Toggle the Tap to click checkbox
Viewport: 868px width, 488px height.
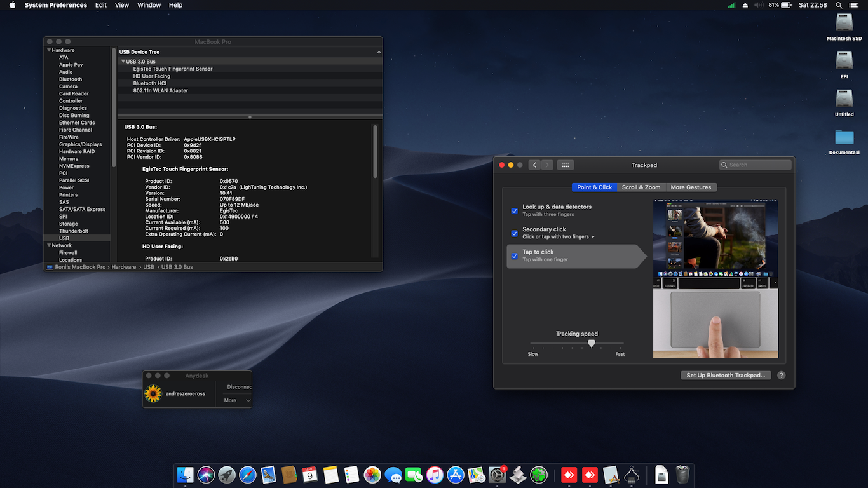[x=515, y=256]
